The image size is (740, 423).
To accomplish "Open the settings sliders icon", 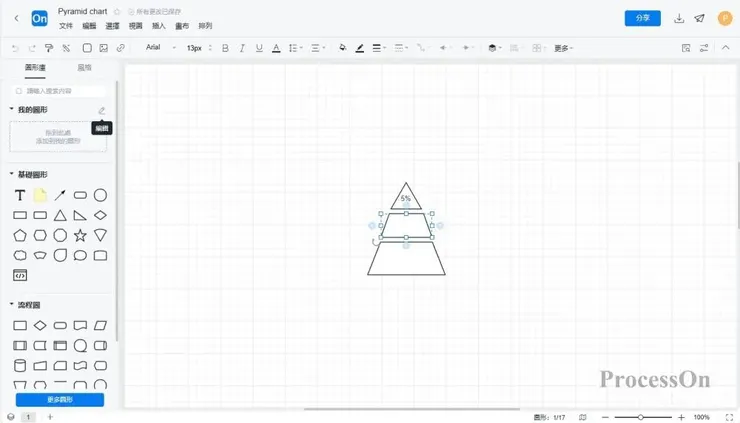I will tap(704, 48).
